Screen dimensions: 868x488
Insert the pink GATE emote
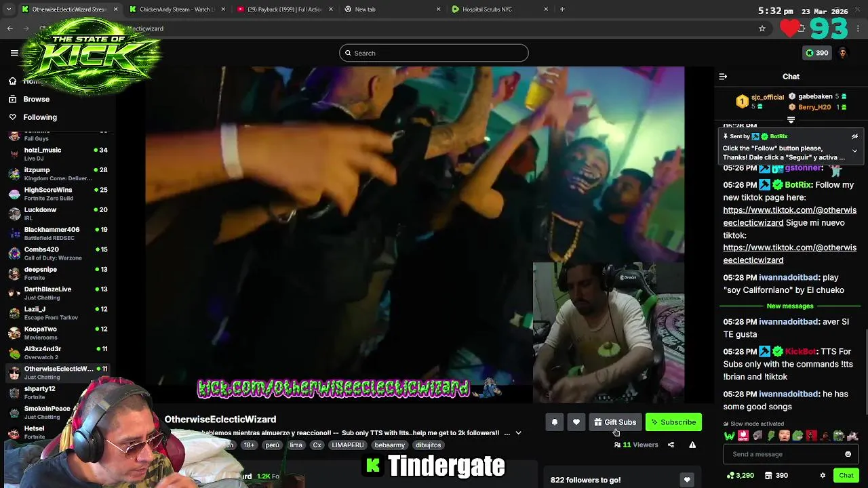[743, 436]
